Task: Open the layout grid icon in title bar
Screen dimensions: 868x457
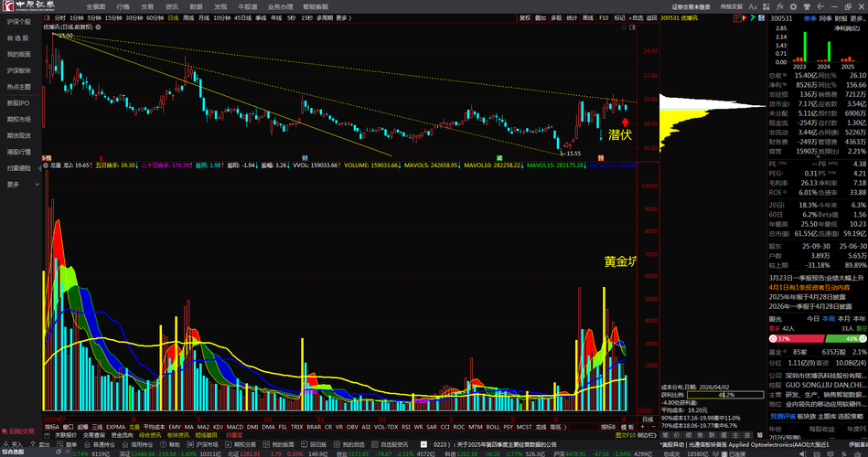Action: [x=766, y=6]
